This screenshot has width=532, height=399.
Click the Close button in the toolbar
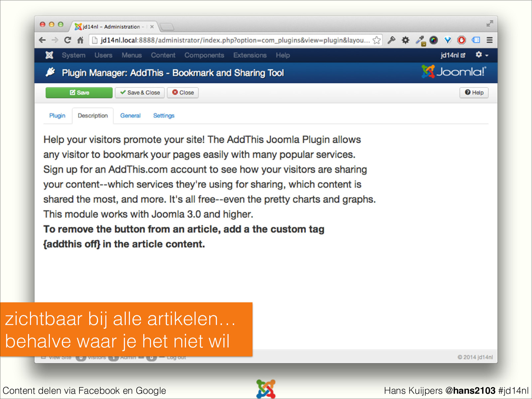183,93
